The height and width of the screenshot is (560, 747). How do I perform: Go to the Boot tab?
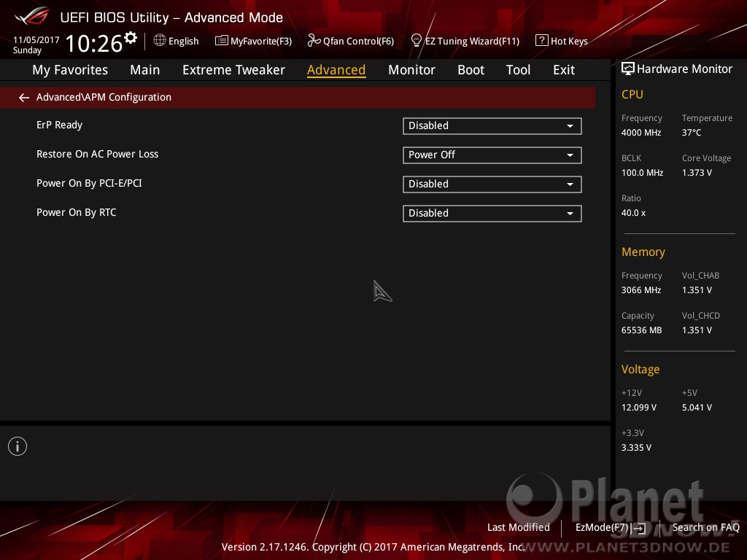471,70
